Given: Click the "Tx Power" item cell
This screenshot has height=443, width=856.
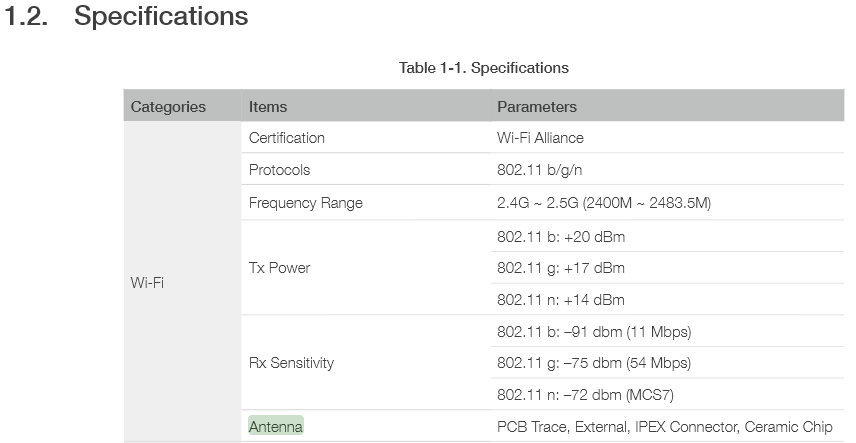Looking at the screenshot, I should click(x=280, y=268).
